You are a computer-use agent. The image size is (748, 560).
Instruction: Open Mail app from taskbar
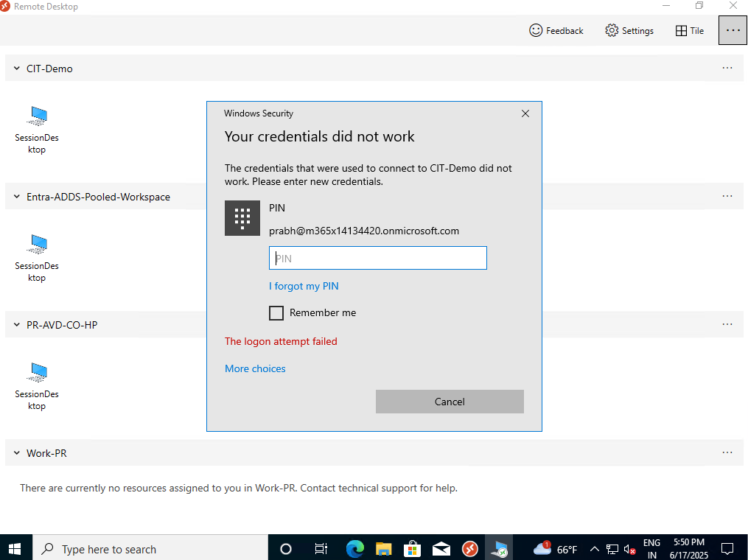441,549
